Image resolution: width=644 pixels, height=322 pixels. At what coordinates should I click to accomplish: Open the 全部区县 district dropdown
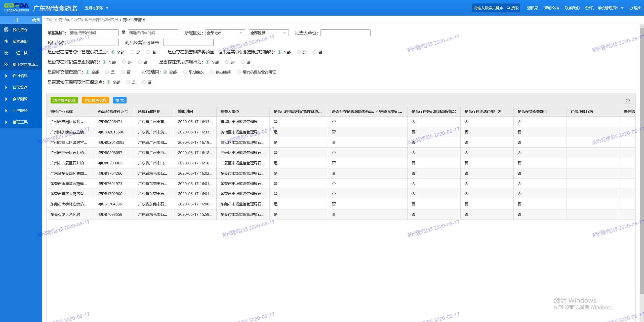coord(269,33)
